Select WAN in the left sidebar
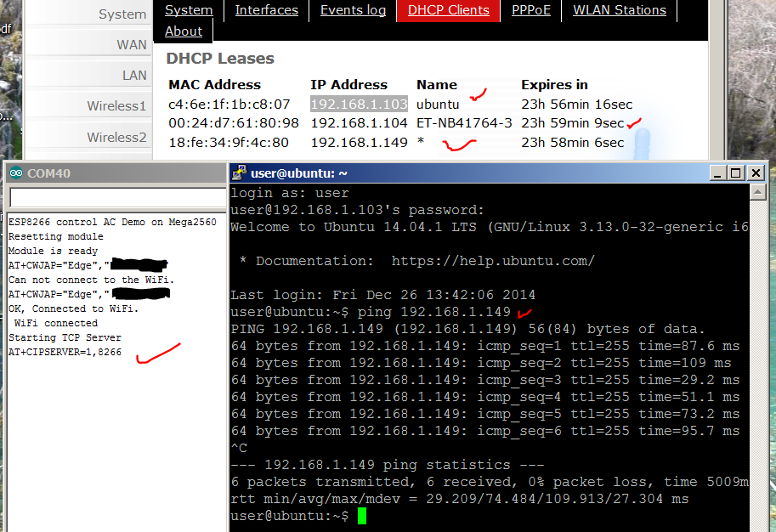776x532 pixels. [x=131, y=44]
